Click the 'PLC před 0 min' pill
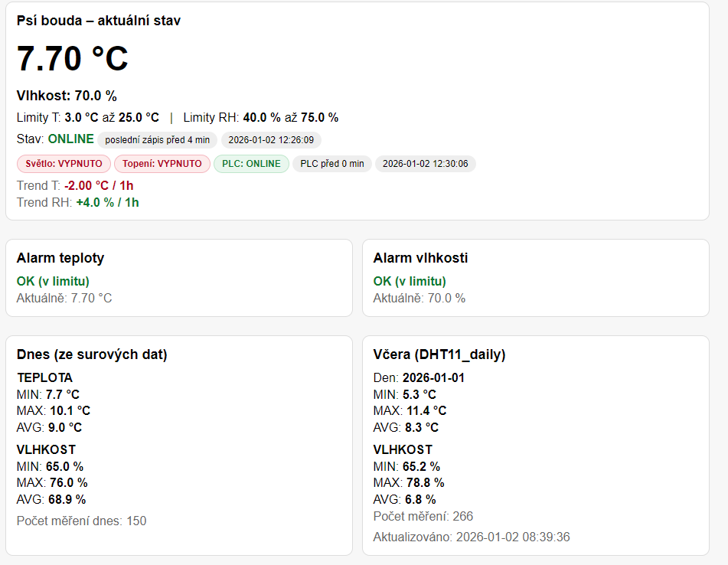 [332, 164]
